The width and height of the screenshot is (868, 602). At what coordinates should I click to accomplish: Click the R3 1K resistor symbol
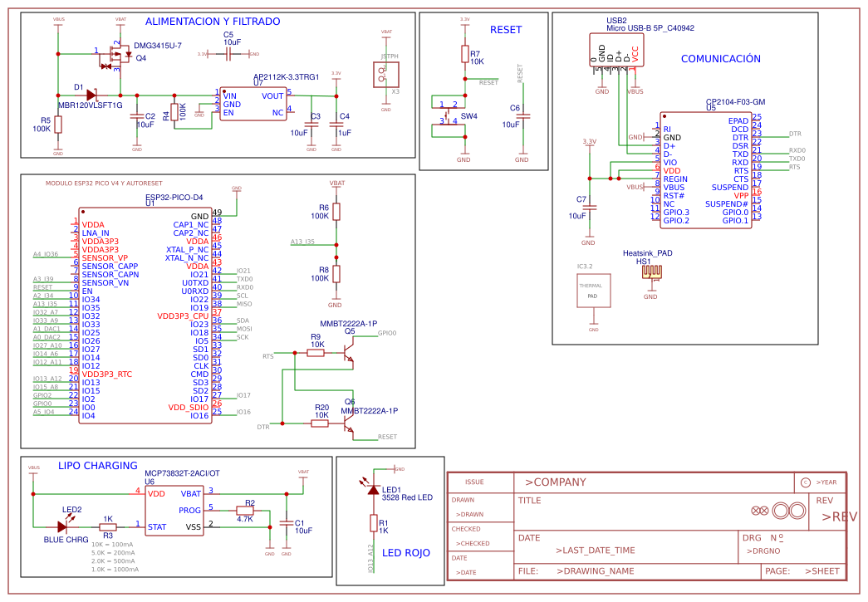(x=107, y=527)
